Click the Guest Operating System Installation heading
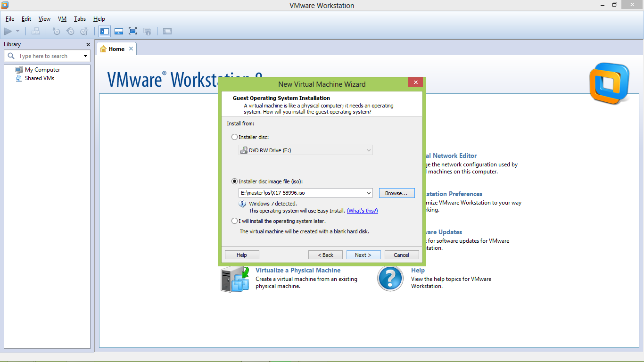Viewport: 644px width, 362px height. [281, 98]
